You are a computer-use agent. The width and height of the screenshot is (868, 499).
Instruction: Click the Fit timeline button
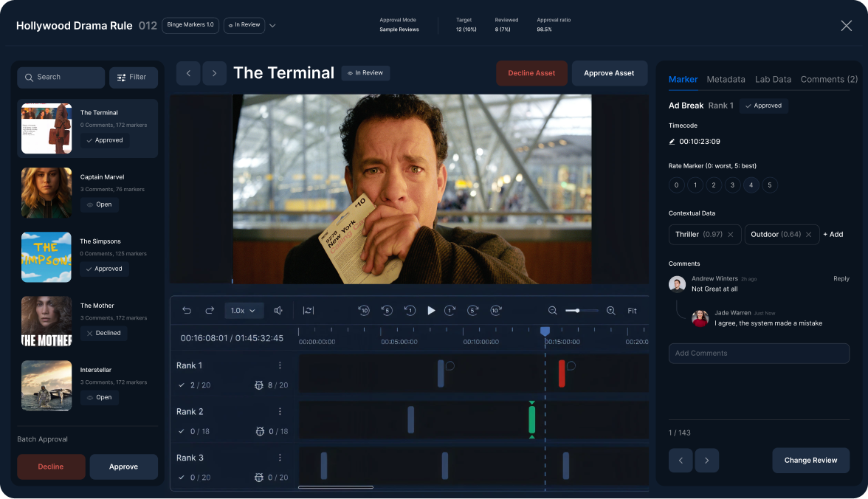[x=632, y=311]
